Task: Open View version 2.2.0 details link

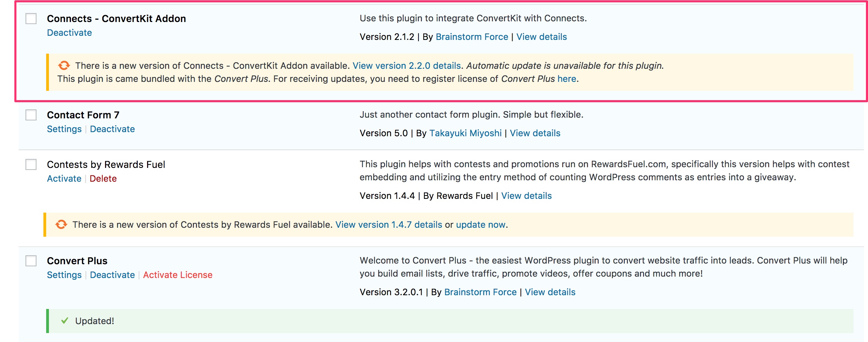Action: [407, 66]
